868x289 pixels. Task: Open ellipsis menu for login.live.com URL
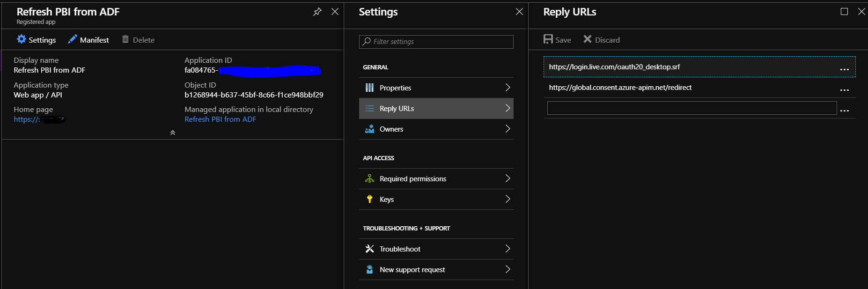point(845,69)
